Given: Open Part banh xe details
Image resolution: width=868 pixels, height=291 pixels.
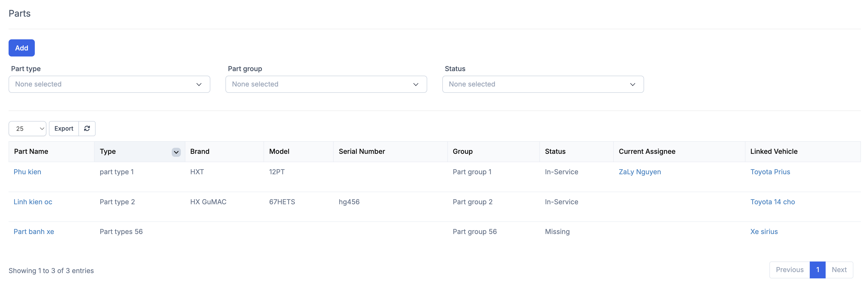Looking at the screenshot, I should click(34, 231).
